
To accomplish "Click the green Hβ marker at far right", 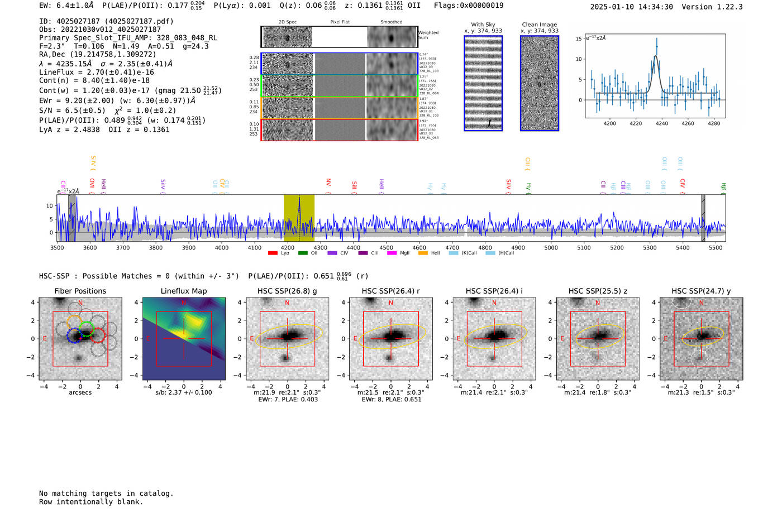I will coord(723,187).
